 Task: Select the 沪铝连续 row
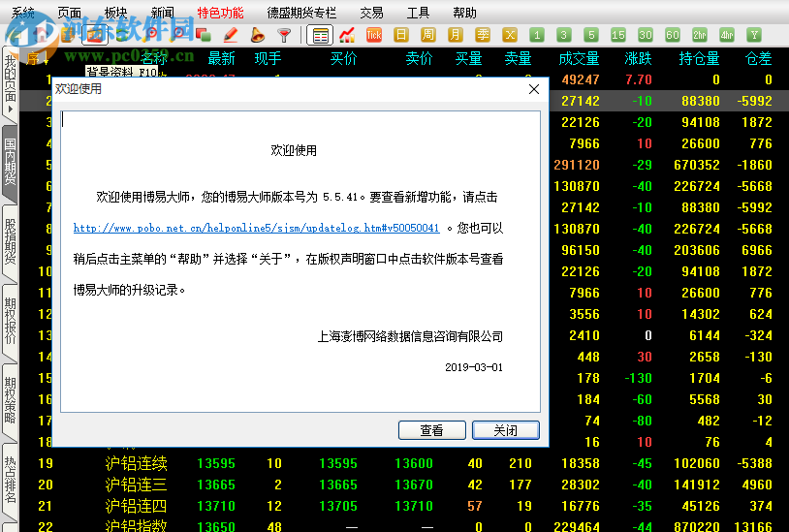403,463
